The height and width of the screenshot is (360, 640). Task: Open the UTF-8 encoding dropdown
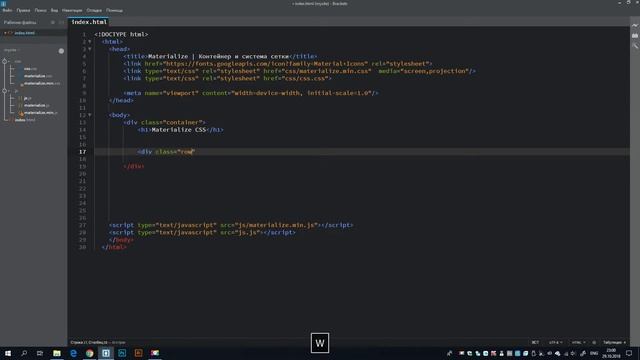click(x=555, y=342)
